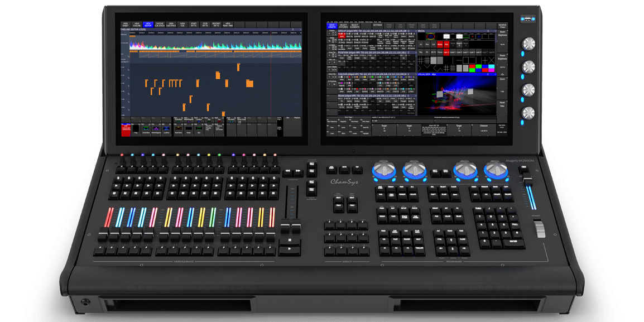This screenshot has width=644, height=322.
Task: Close the Timeline Editor window
Action: point(300,30)
